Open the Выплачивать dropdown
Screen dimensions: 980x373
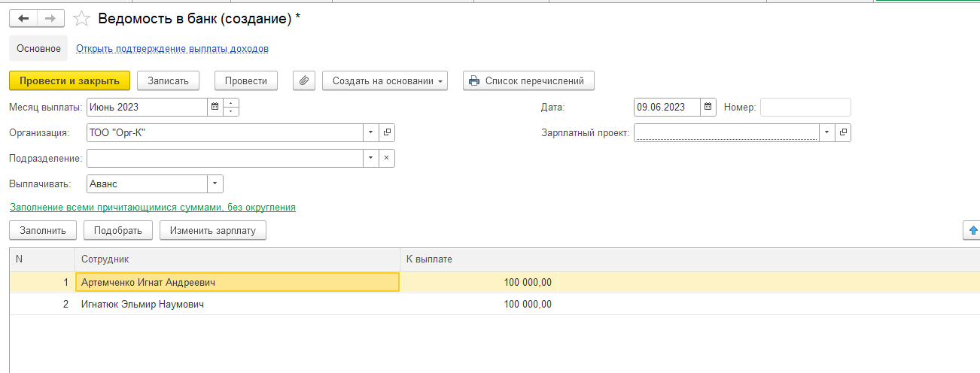coord(215,184)
